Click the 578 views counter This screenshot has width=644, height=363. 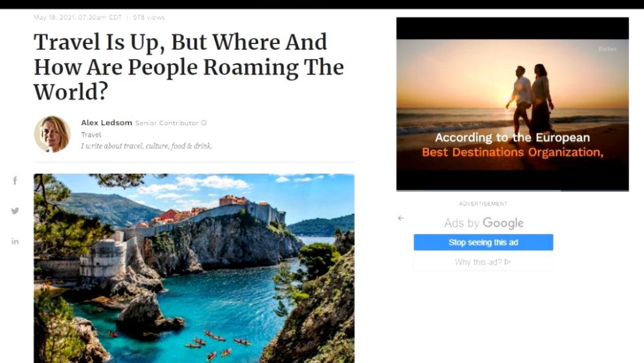(x=148, y=18)
